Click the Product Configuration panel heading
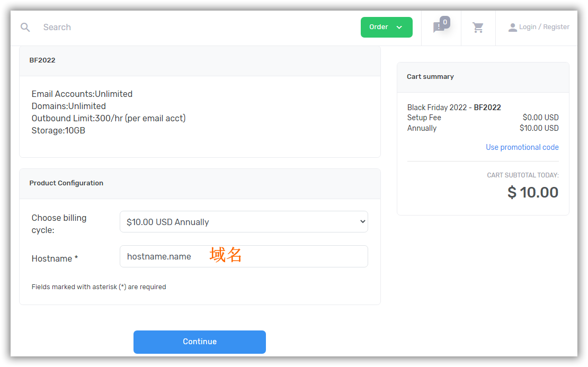588x367 pixels. click(66, 183)
